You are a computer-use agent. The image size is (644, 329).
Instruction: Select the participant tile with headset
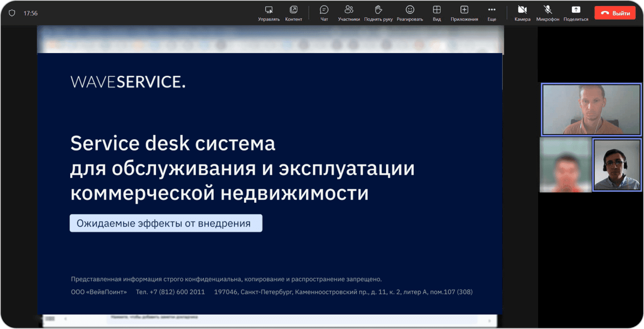coord(617,165)
